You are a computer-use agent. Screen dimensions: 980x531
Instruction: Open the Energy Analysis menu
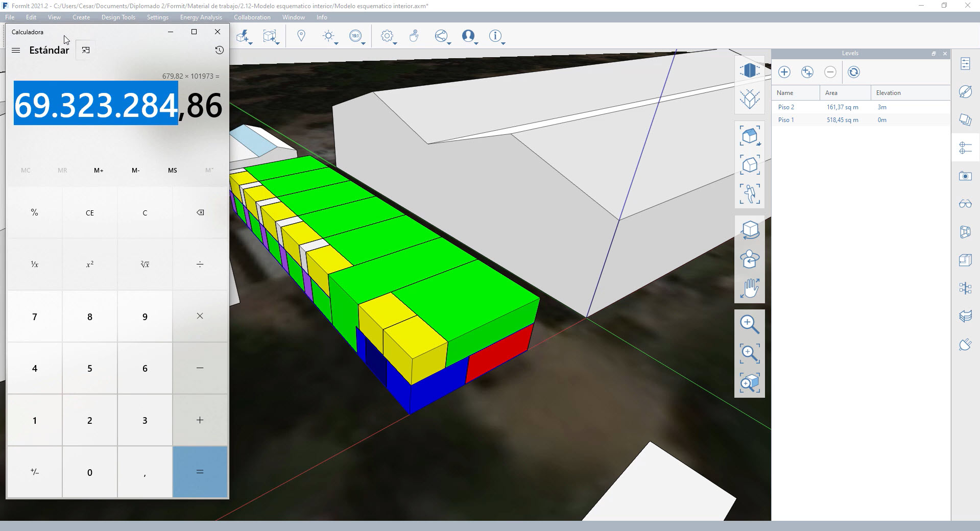(201, 17)
